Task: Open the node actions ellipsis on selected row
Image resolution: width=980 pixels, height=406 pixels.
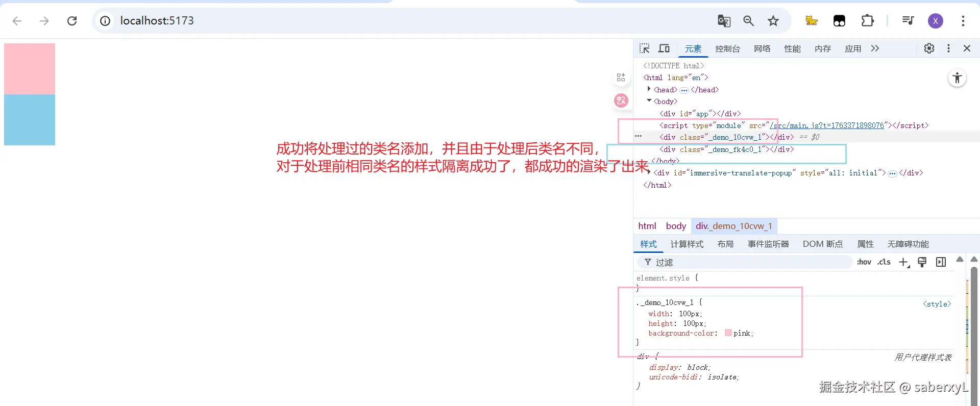Action: point(638,136)
